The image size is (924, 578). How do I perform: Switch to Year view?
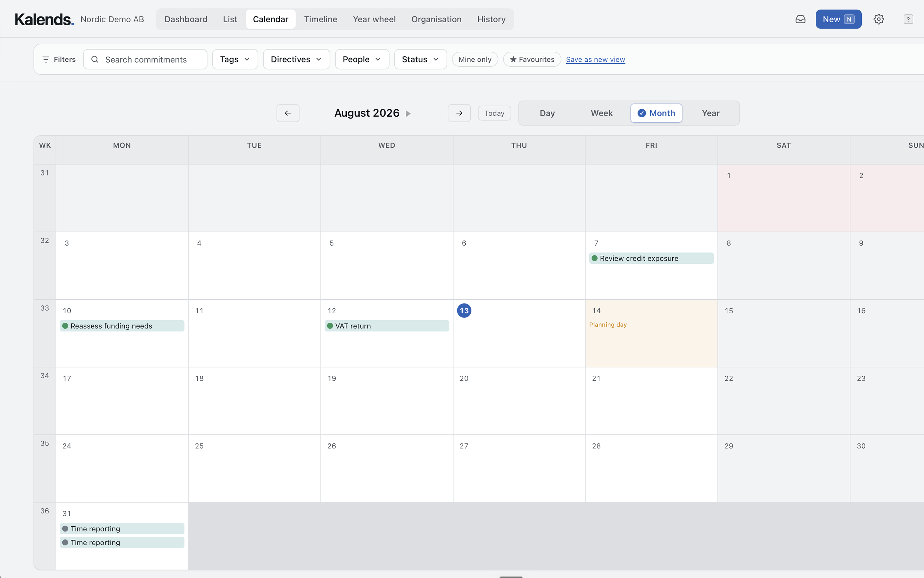coord(710,113)
